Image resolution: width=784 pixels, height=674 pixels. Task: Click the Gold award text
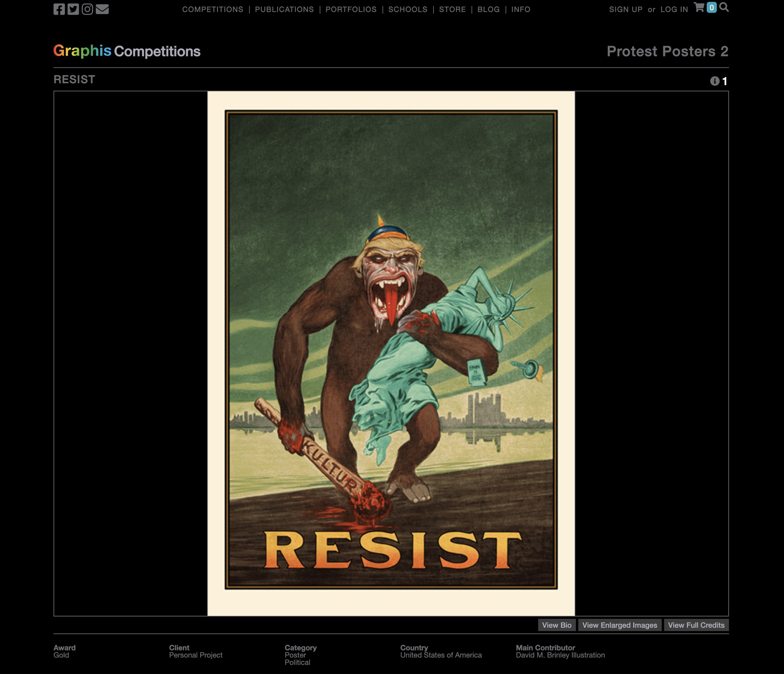(61, 655)
